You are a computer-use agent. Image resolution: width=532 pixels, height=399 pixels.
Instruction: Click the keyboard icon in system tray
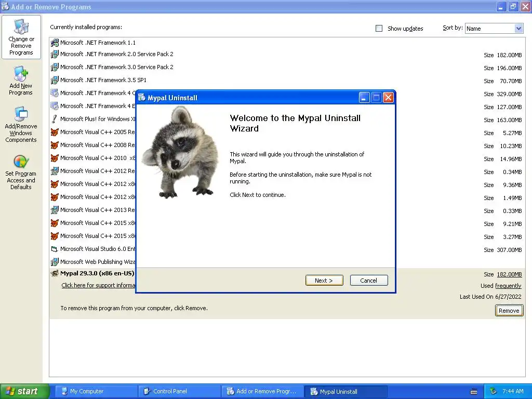pos(474,392)
